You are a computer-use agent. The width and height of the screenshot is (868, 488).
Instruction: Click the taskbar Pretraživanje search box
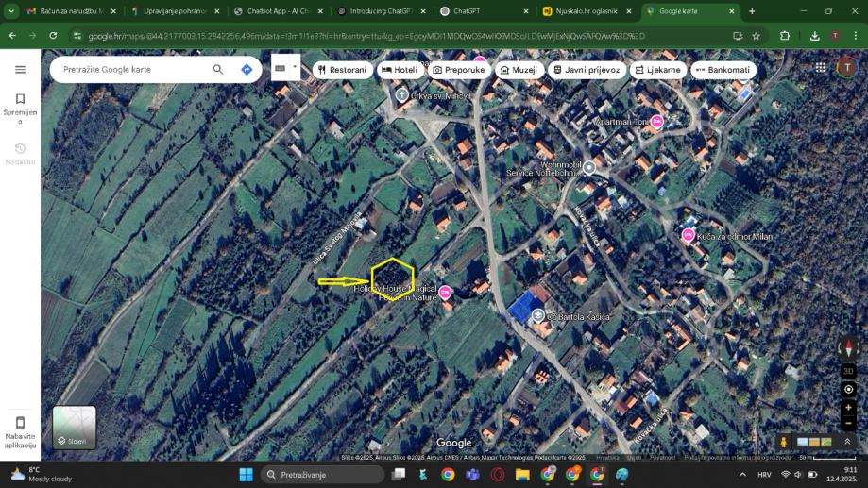pos(322,475)
